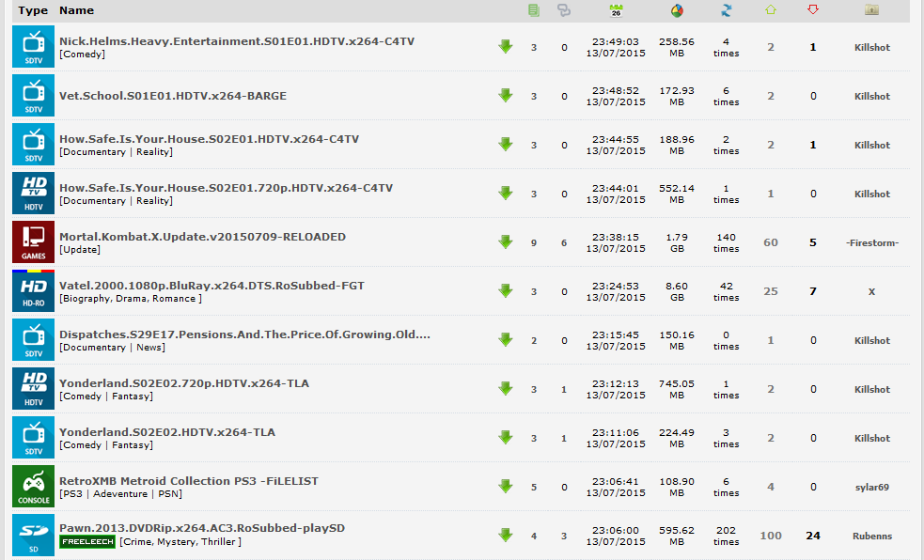Click comments count 6 on Mortal.Kombat row
Screen dimensions: 924x560
pos(564,243)
